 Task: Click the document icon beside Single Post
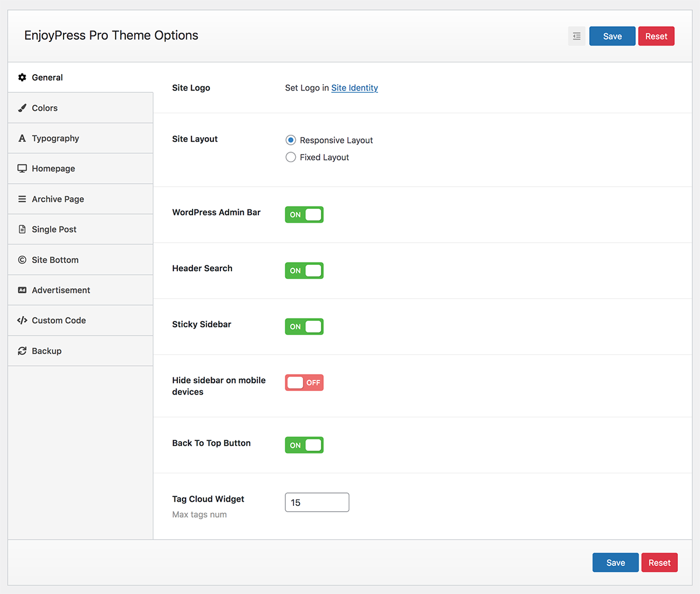[22, 229]
